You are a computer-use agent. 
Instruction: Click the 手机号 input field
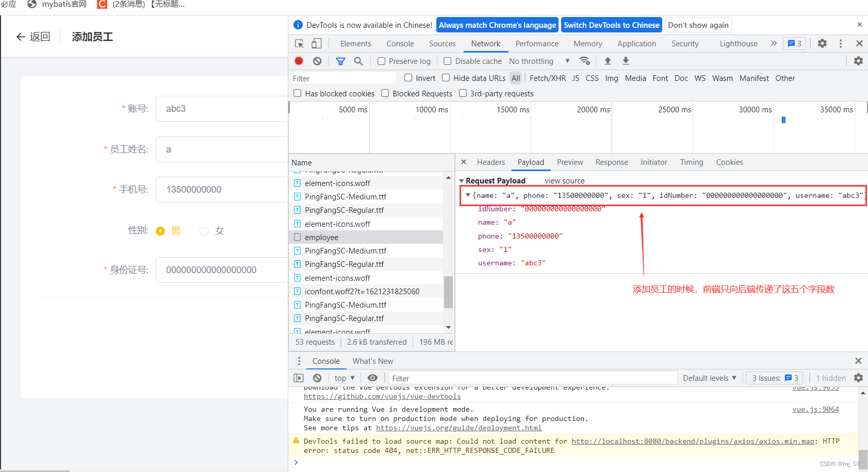222,190
